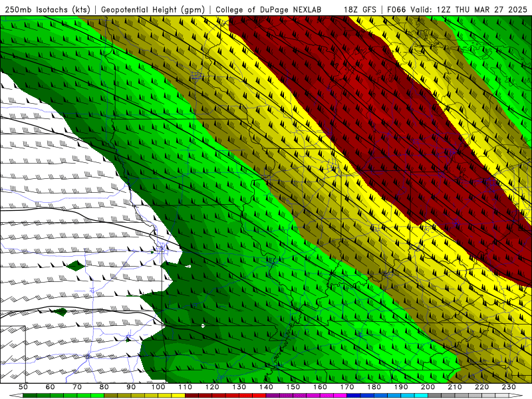Click the right arrow end of the colorbar
This screenshot has width=532, height=399.
516,396
